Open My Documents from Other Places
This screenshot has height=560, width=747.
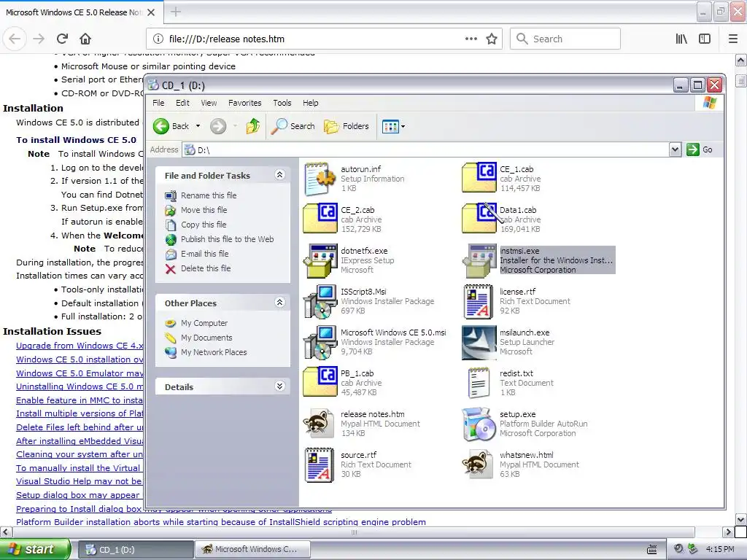pos(206,338)
